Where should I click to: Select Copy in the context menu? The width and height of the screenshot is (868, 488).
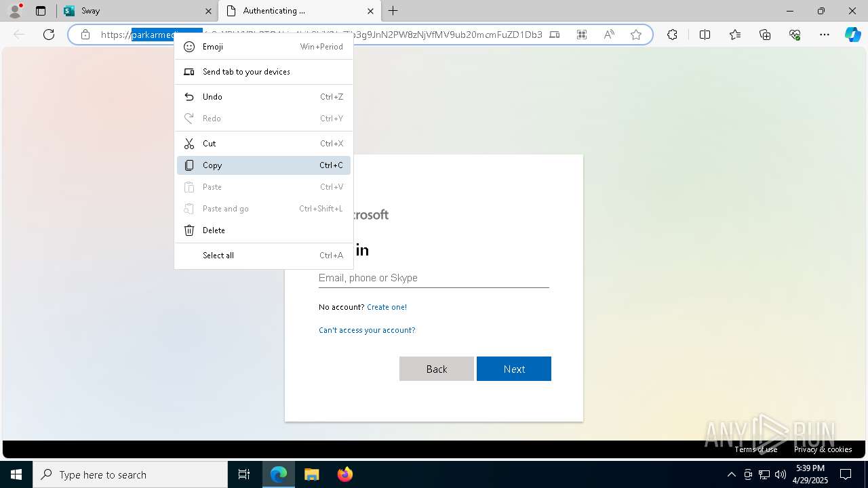(x=264, y=165)
